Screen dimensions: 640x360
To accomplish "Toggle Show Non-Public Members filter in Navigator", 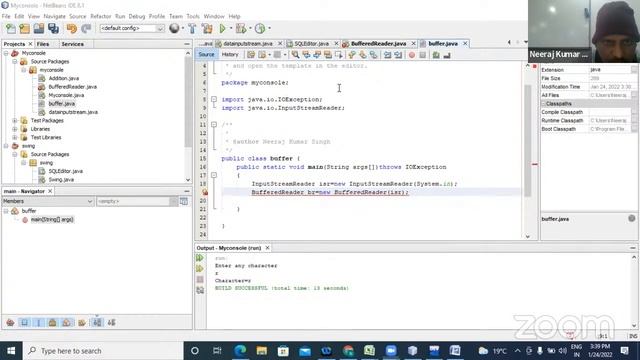I will (x=52, y=322).
